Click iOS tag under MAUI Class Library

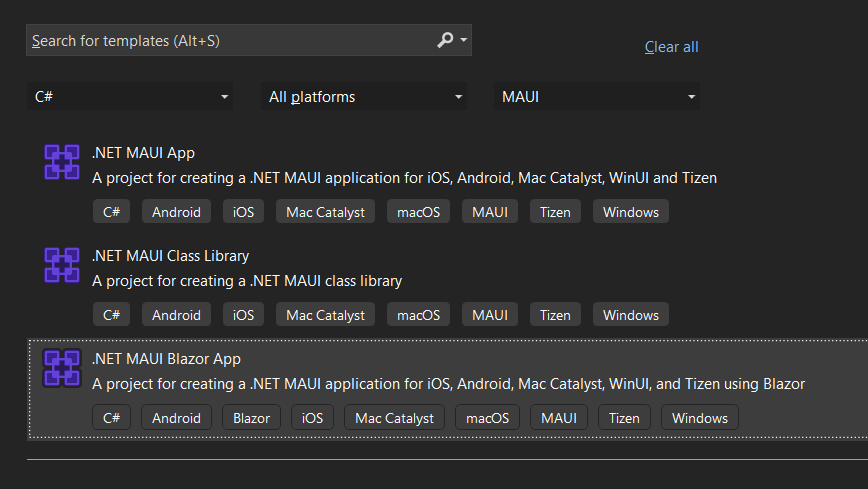243,315
